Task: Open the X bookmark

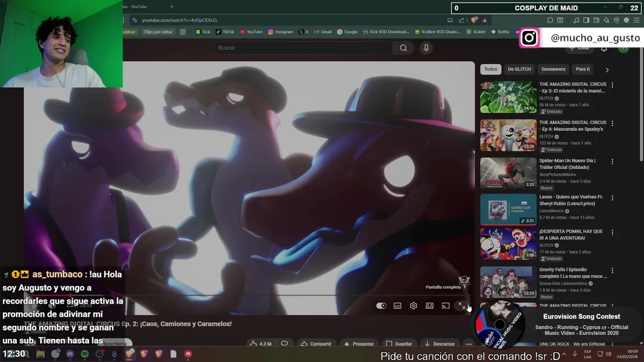Action: [303, 32]
